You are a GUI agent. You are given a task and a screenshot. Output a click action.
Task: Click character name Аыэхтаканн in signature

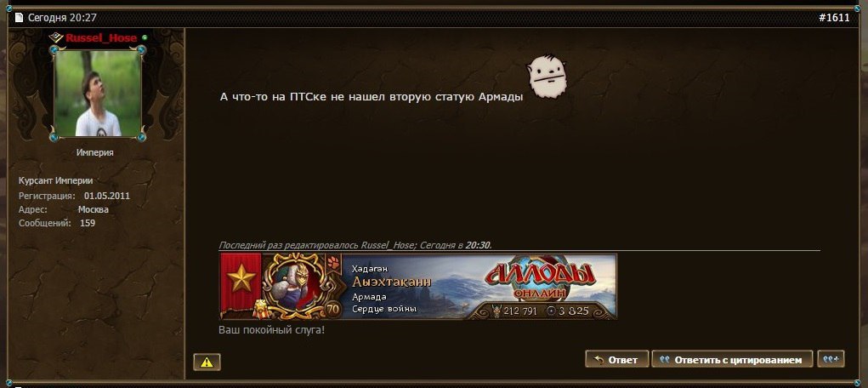[391, 282]
